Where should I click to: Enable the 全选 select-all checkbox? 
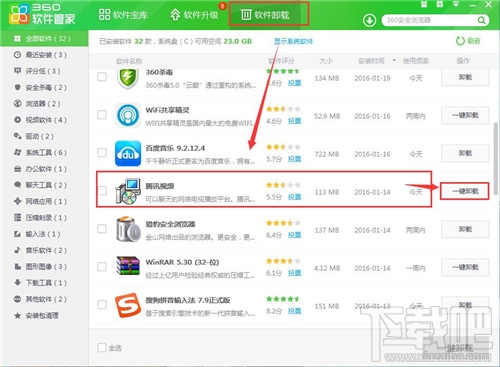coord(102,348)
